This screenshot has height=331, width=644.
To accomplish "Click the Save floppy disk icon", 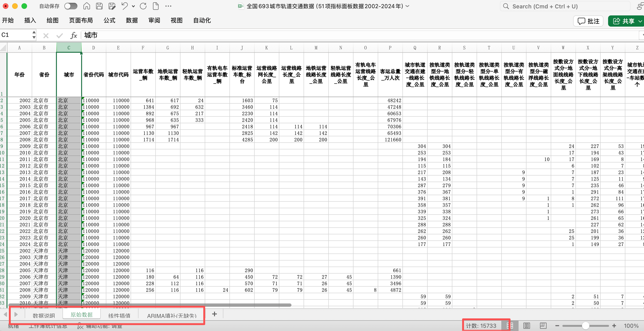I will pyautogui.click(x=99, y=6).
